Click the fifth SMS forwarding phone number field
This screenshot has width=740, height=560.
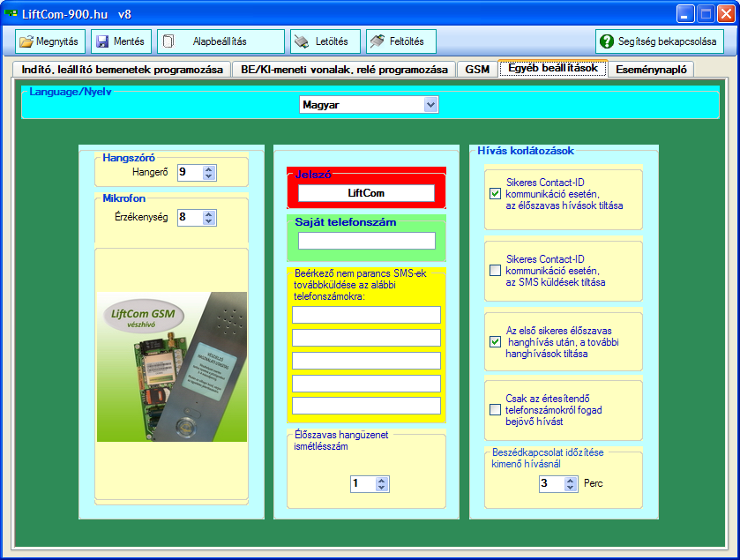click(x=366, y=406)
